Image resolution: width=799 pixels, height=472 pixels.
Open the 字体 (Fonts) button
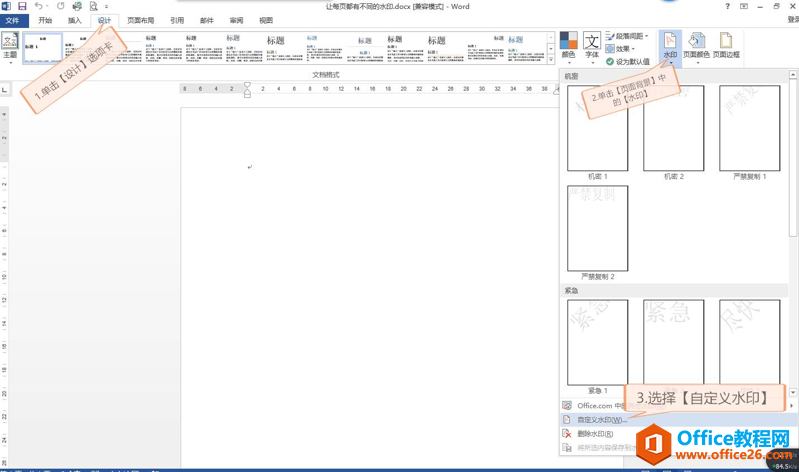[x=592, y=48]
